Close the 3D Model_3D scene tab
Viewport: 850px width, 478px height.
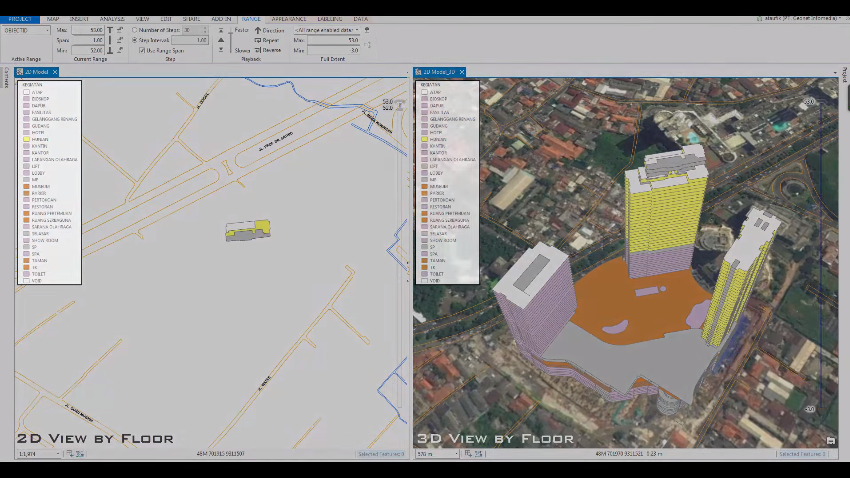point(463,72)
